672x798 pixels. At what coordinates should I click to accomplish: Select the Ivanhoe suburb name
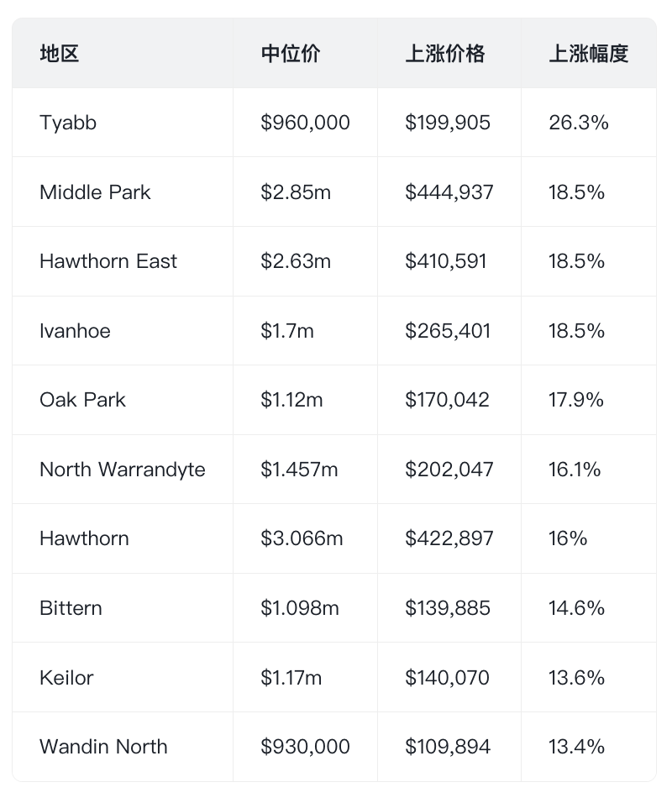click(75, 331)
